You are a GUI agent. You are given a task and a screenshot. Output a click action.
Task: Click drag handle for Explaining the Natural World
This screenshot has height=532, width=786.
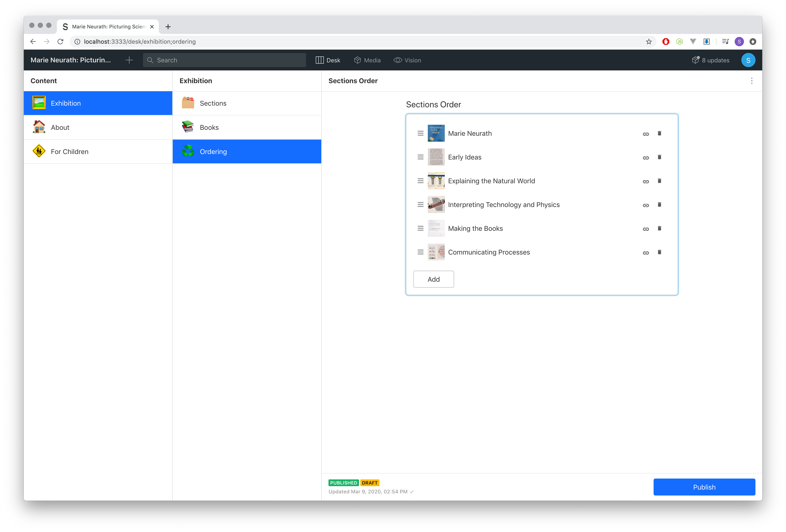click(420, 181)
